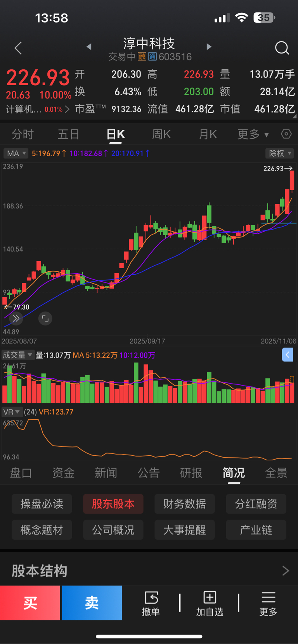Tap 加自选 add to watchlist icon
Screen dimensions: 298x644
tap(210, 603)
